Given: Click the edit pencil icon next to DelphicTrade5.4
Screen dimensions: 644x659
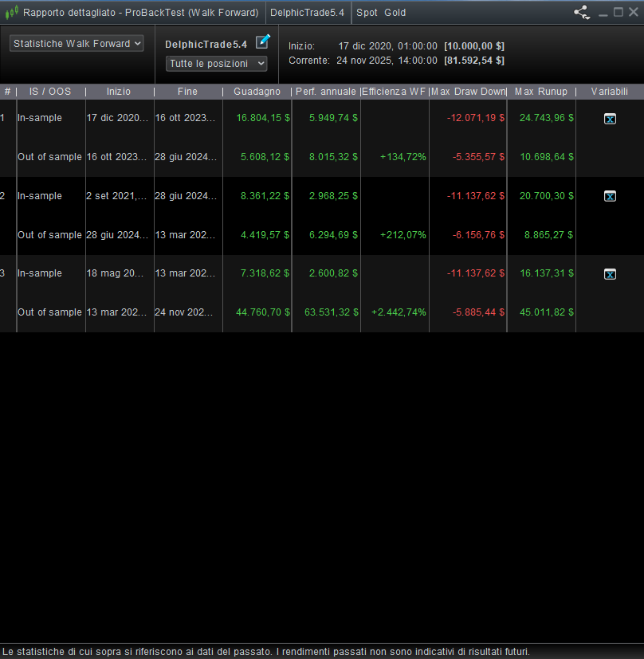Looking at the screenshot, I should 262,42.
